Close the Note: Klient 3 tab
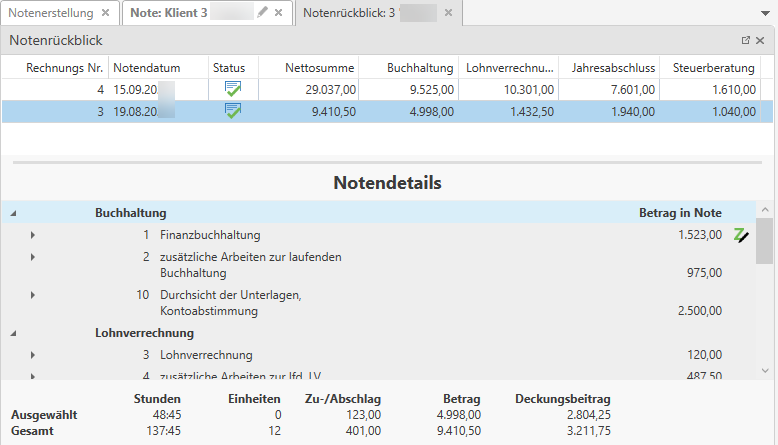 tap(279, 13)
